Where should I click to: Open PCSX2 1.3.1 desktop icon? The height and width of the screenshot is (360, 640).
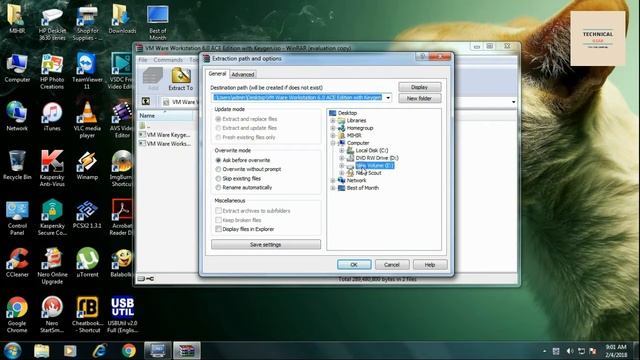(87, 214)
